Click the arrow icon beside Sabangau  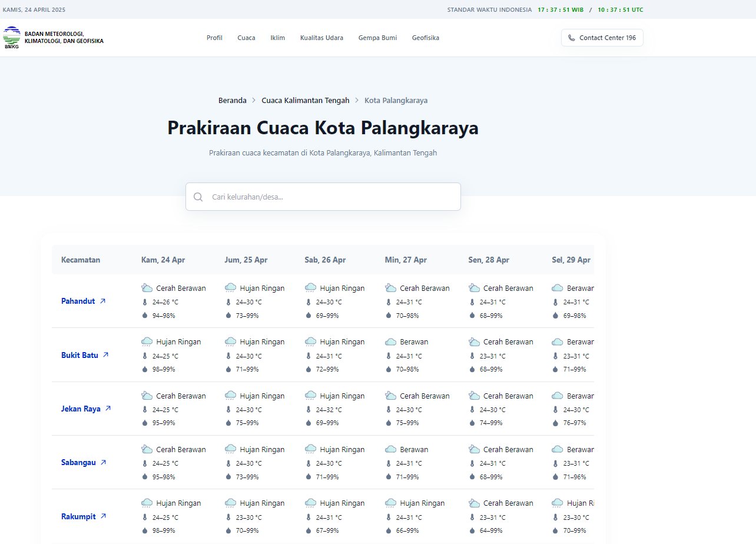(104, 462)
